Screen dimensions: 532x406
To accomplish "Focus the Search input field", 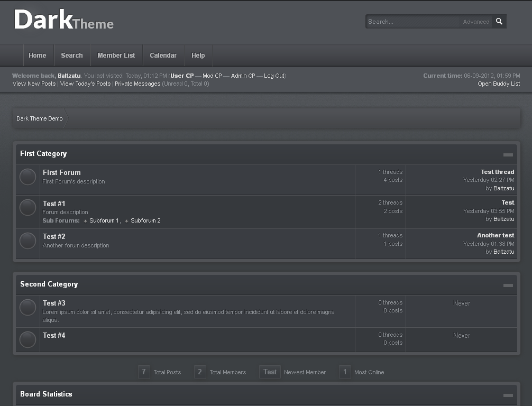I will pyautogui.click(x=412, y=22).
